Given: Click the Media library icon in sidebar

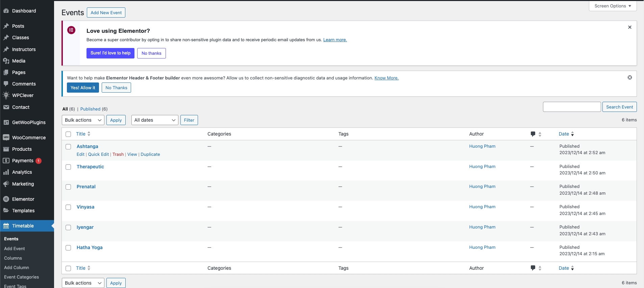Looking at the screenshot, I should pyautogui.click(x=6, y=61).
